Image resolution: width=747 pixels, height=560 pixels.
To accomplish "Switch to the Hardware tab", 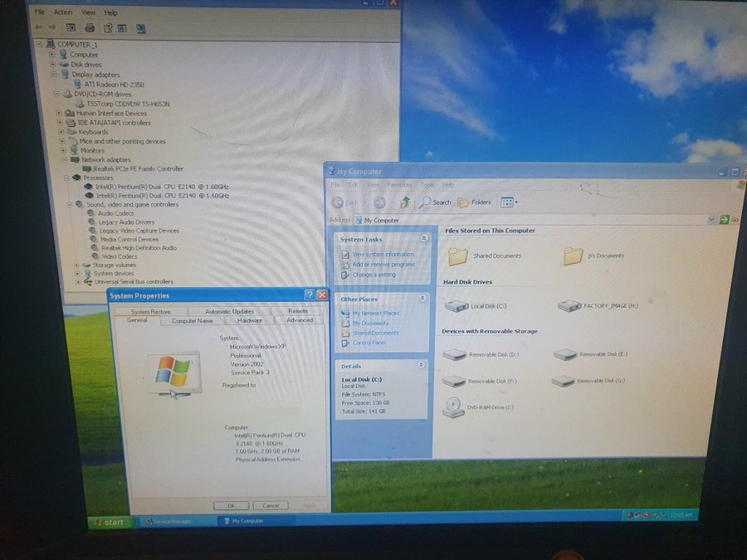I will 249,320.
